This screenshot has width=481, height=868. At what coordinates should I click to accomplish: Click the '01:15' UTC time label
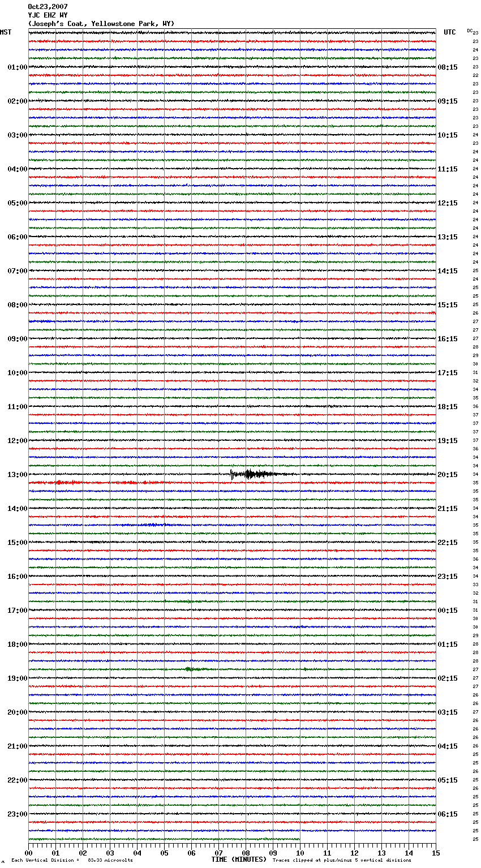(x=448, y=644)
